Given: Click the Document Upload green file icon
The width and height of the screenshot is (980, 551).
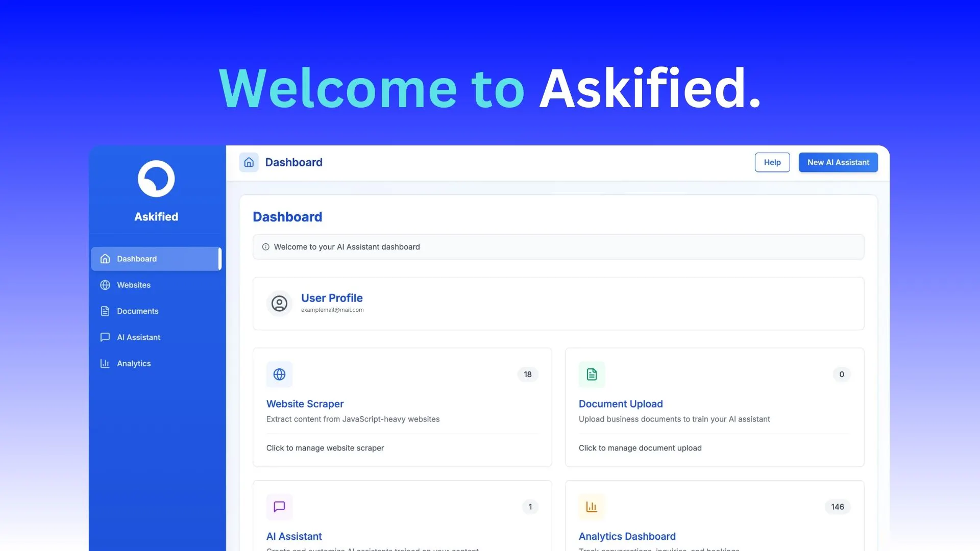Looking at the screenshot, I should pyautogui.click(x=592, y=374).
